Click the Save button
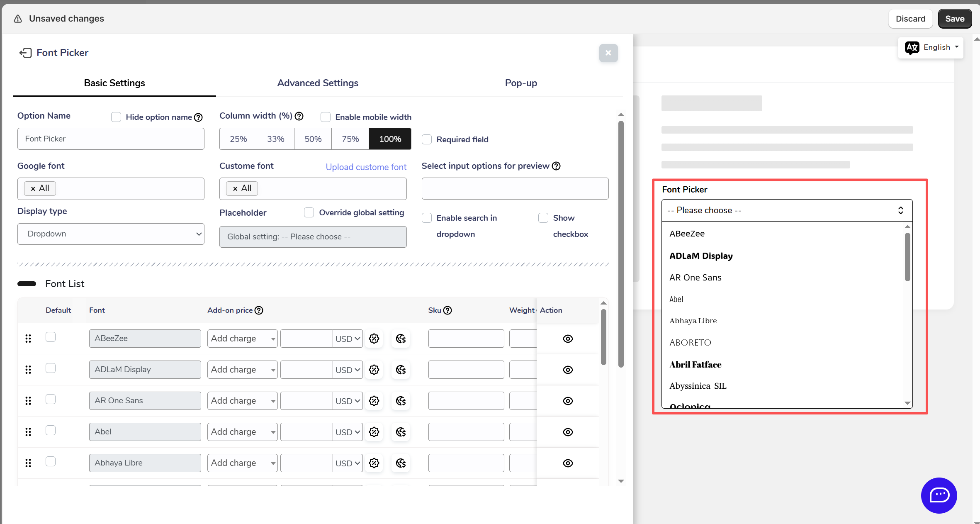The width and height of the screenshot is (980, 524). click(x=954, y=19)
